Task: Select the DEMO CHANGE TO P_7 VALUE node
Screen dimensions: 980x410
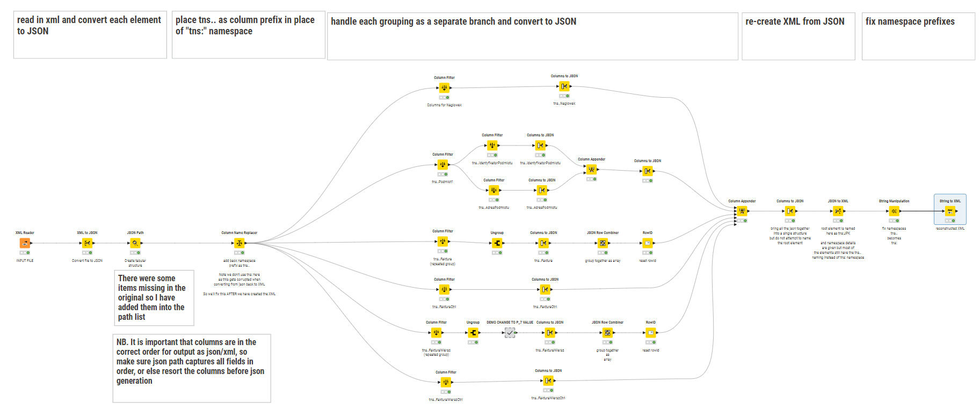Action: pyautogui.click(x=510, y=333)
